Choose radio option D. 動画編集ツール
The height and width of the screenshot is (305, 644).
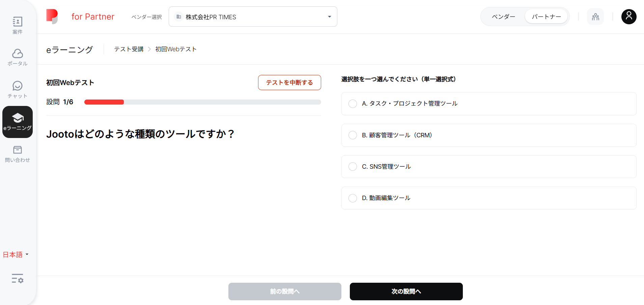(353, 198)
